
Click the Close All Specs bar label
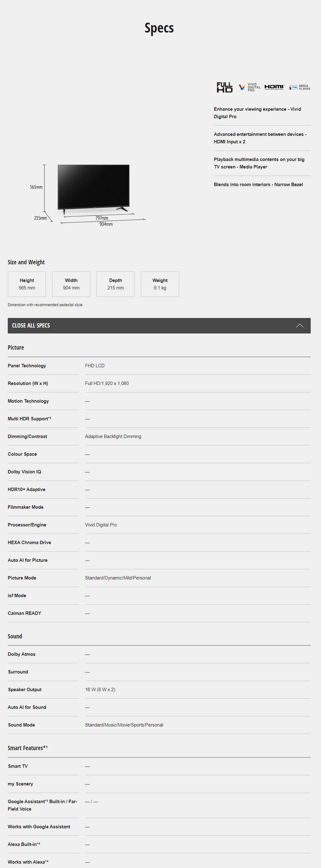pos(31,326)
